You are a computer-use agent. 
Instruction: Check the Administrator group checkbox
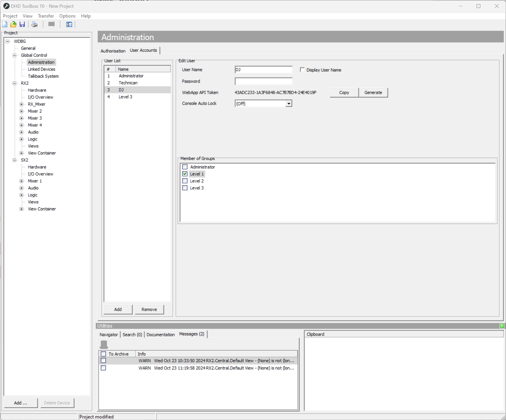[185, 167]
